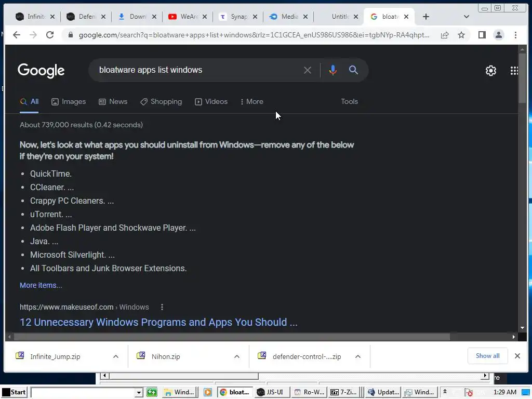532x399 pixels.
Task: Select the News search filter
Action: click(113, 101)
